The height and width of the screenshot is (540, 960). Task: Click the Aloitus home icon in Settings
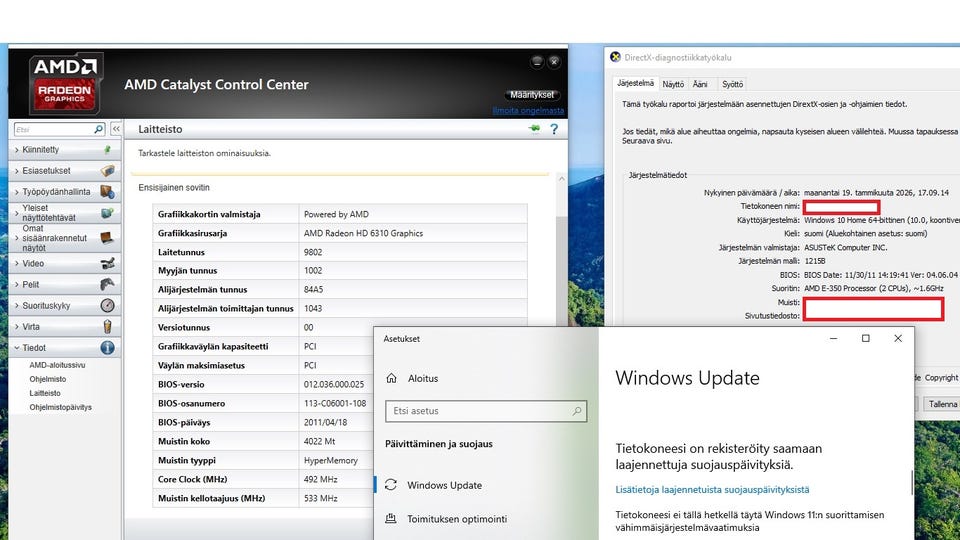(x=391, y=379)
